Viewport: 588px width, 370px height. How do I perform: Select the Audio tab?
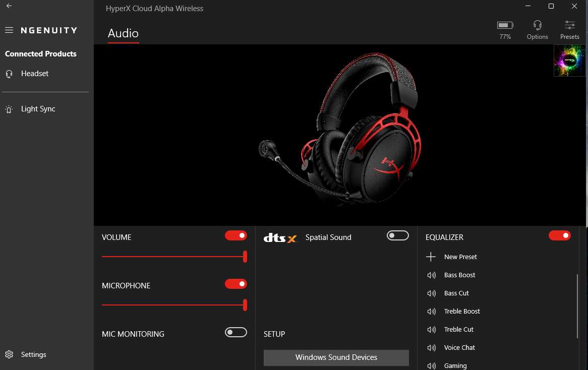coord(124,33)
